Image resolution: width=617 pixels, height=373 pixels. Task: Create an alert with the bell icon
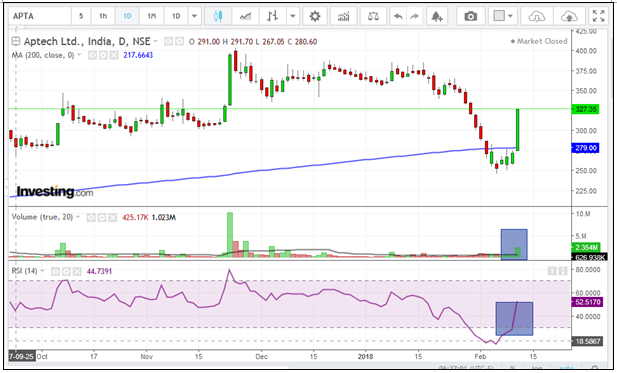click(x=437, y=16)
